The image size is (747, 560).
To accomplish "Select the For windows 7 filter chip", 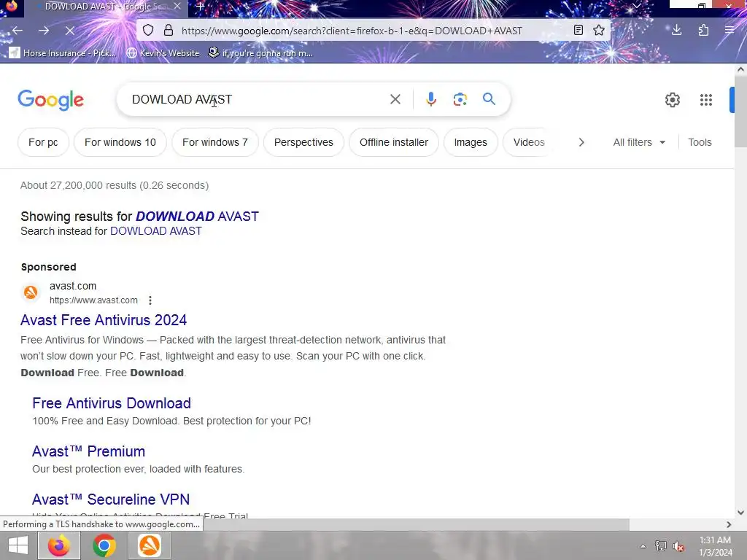I will click(x=215, y=142).
